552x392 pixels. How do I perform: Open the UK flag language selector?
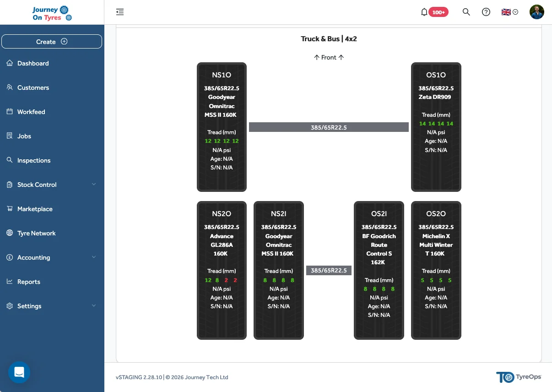509,12
